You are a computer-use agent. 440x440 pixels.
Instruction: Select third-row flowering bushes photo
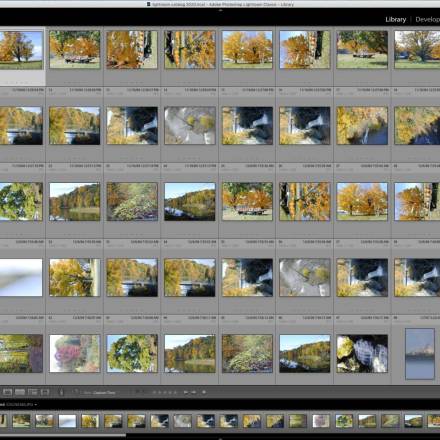pos(132,202)
